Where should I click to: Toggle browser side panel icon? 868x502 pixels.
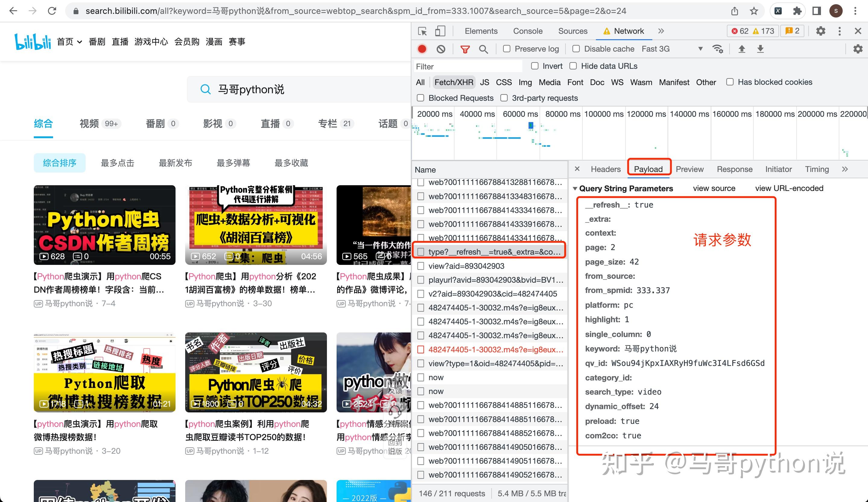pos(817,11)
